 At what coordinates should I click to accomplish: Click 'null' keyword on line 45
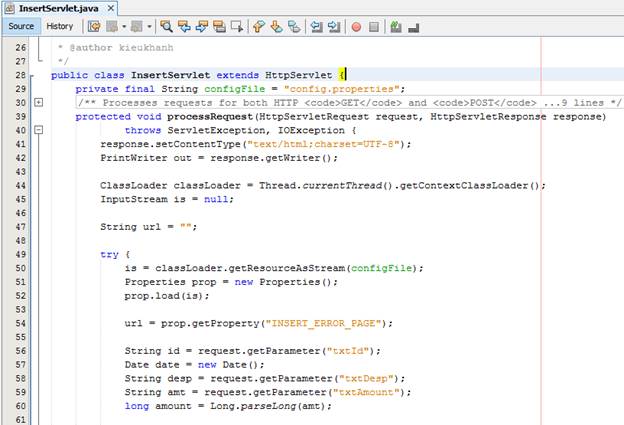pos(216,199)
